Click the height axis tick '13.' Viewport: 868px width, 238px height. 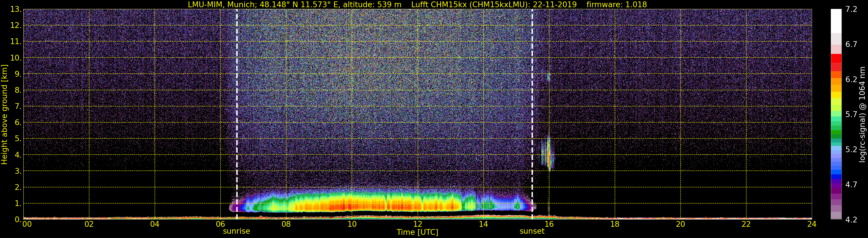pos(16,9)
